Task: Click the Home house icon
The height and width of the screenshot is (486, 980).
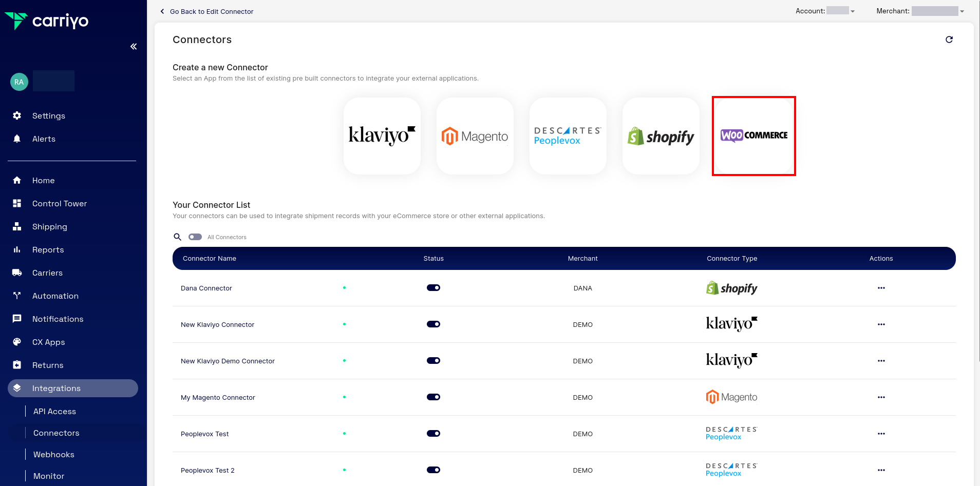Action: [x=17, y=180]
